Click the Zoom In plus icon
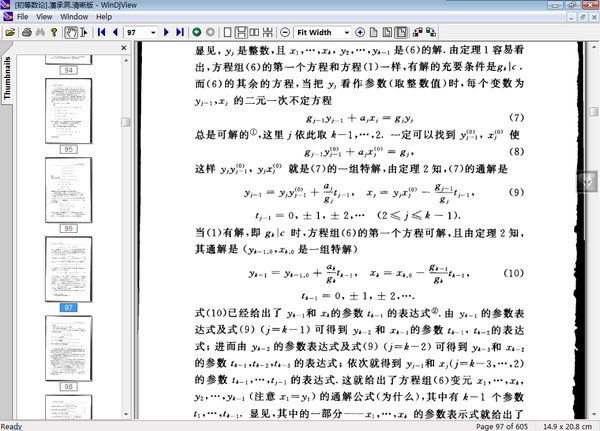600x431 pixels. 360,33
